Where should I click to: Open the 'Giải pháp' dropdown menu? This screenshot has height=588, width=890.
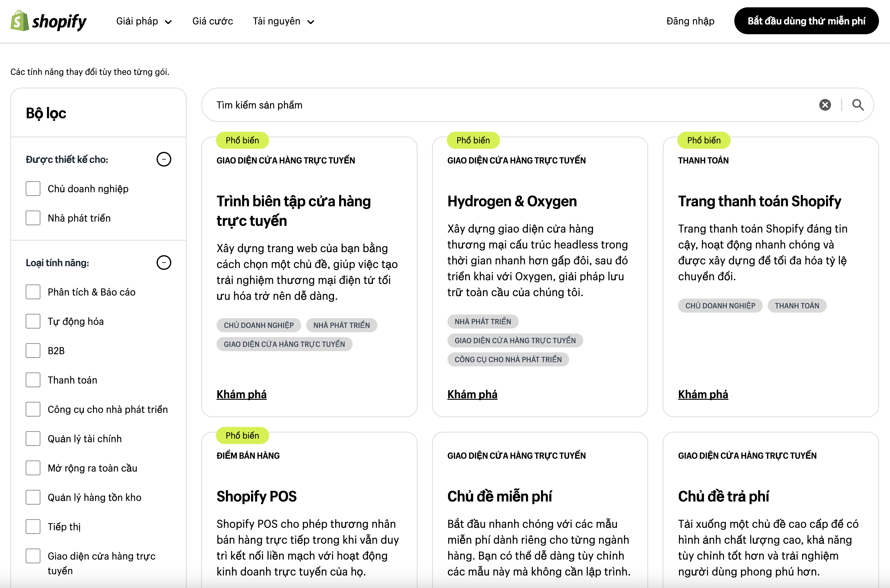144,21
